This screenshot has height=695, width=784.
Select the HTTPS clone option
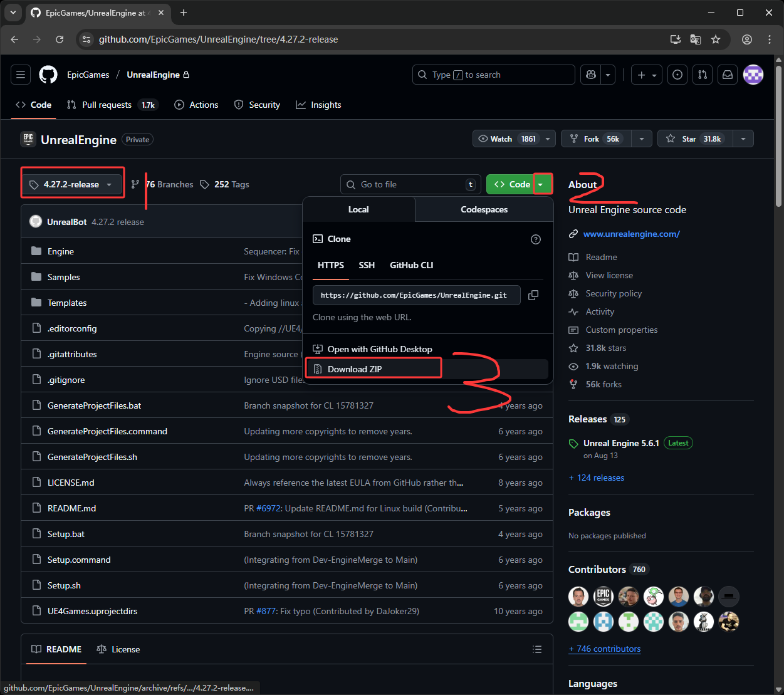tap(331, 265)
